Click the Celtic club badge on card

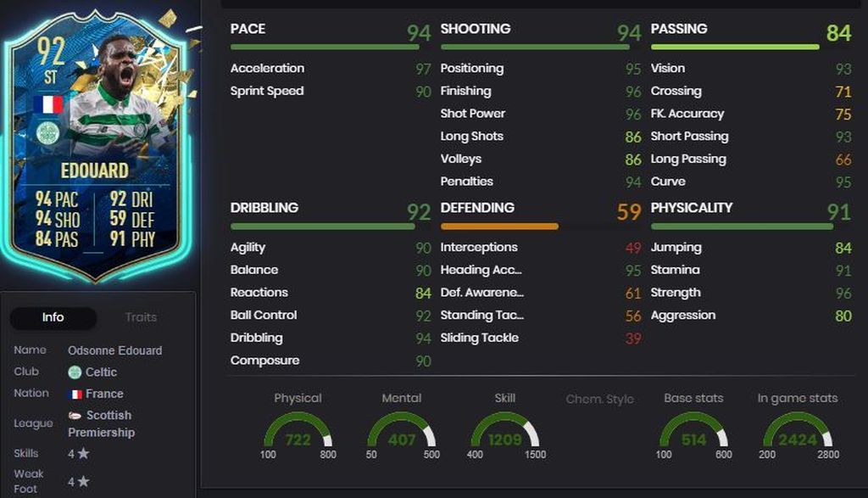[x=48, y=133]
